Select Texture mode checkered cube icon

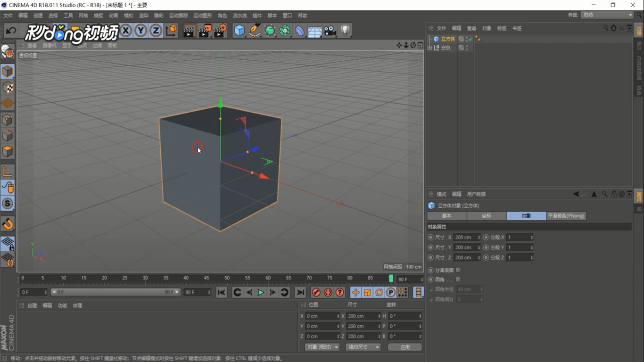[x=8, y=88]
